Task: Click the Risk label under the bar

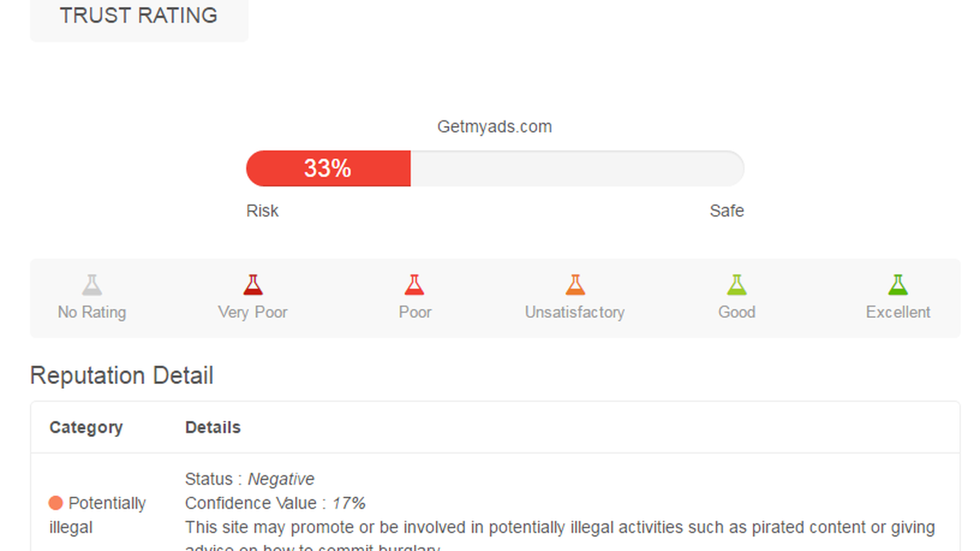Action: 262,211
